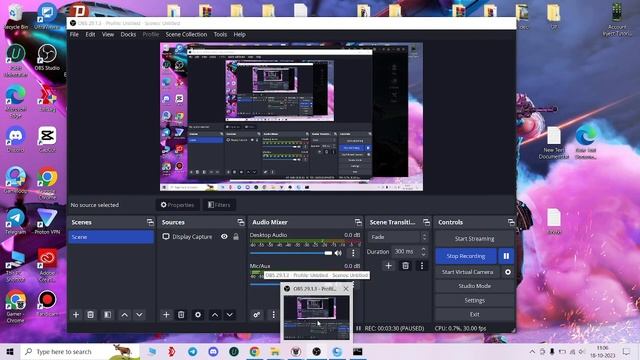Open Desktop Audio three-dot options menu
This screenshot has width=640, height=360.
353,253
